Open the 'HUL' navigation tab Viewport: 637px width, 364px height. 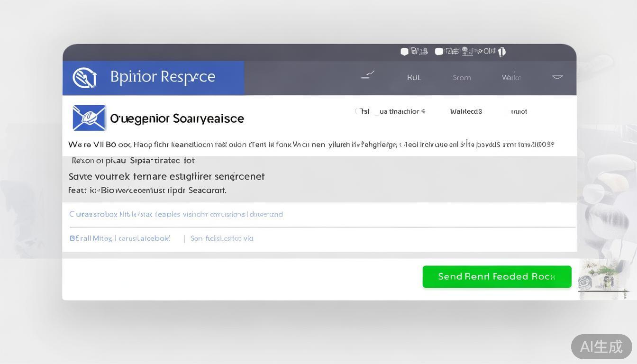coord(414,78)
